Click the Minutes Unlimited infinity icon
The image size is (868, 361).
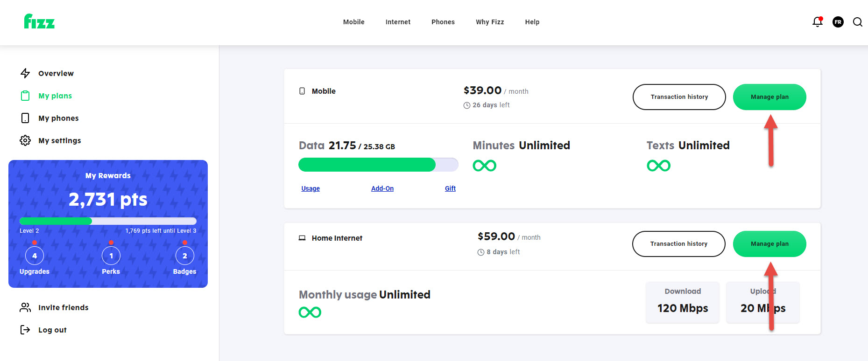(x=485, y=166)
